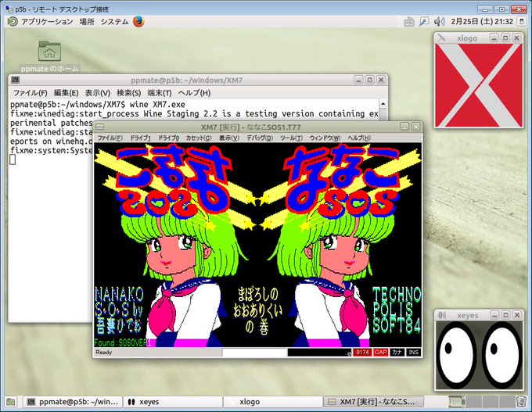This screenshot has height=412, width=532.
Task: Click the CAP indicator in XM7 status bar
Action: pyautogui.click(x=380, y=353)
